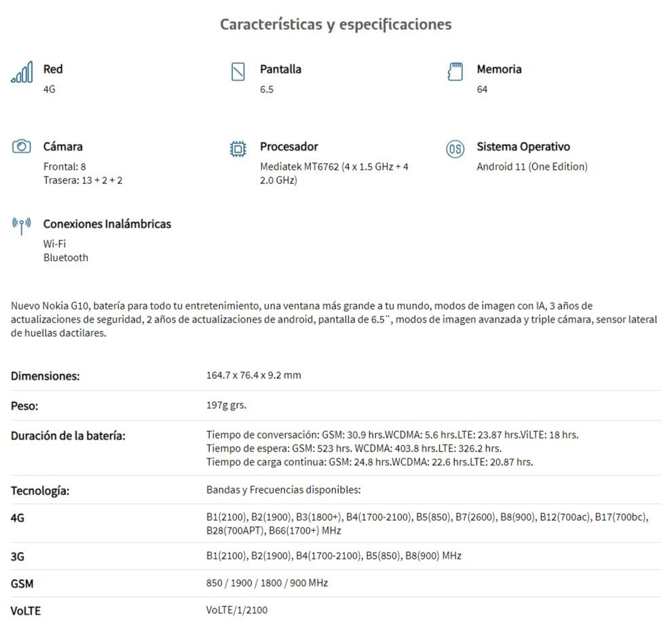Select the Red label
The height and width of the screenshot is (628, 672).
pos(53,69)
